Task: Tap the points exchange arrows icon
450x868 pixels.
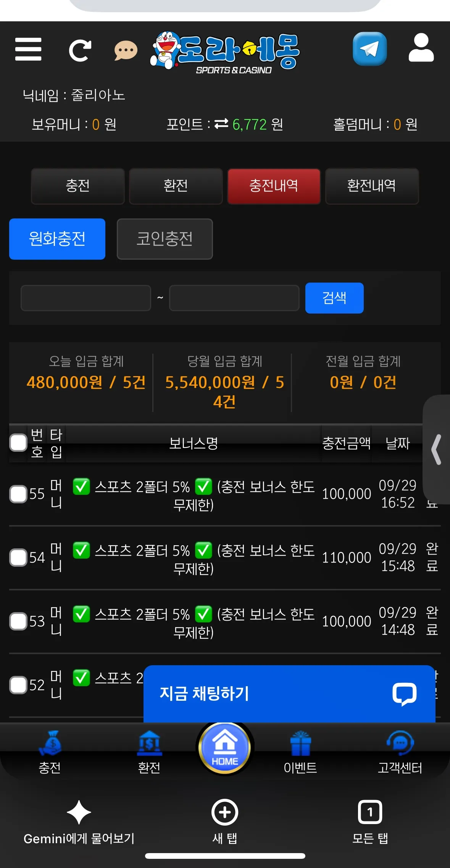Action: (x=221, y=124)
